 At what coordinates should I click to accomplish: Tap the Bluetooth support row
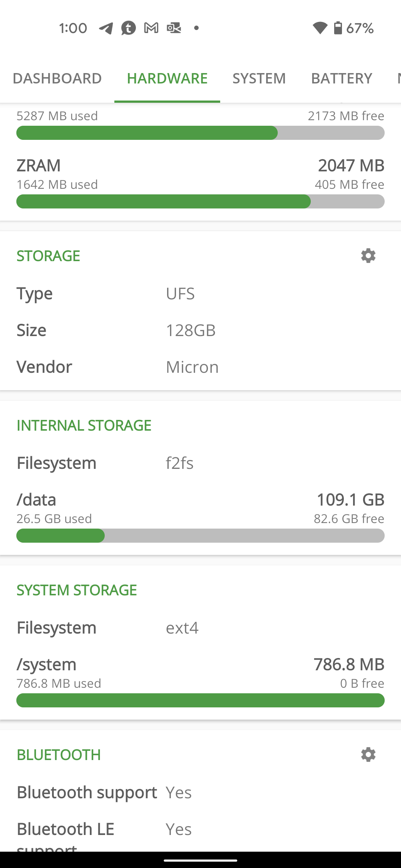point(200,792)
